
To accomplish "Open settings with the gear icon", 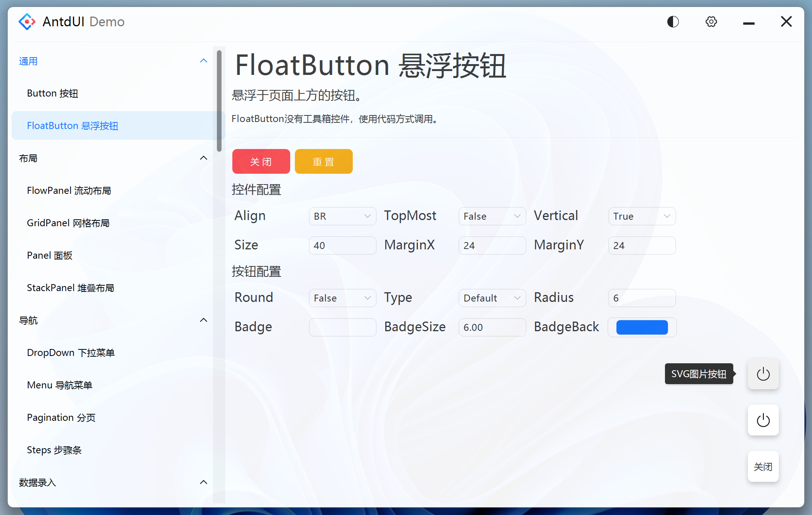I will 711,22.
